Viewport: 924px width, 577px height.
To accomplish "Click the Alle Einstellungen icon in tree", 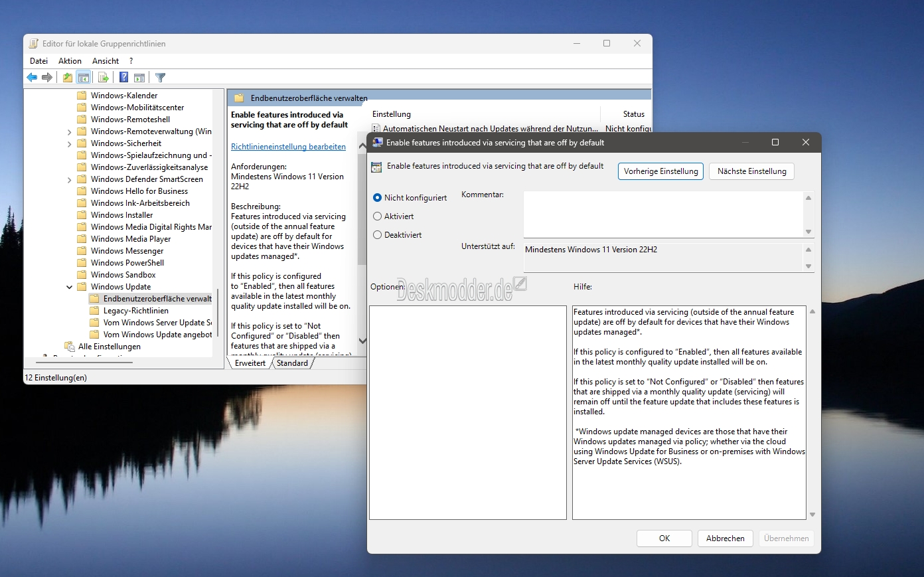I will pos(70,347).
